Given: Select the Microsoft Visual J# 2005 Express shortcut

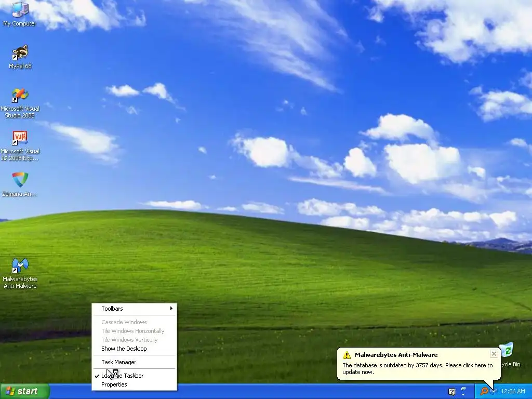Looking at the screenshot, I should [20, 146].
